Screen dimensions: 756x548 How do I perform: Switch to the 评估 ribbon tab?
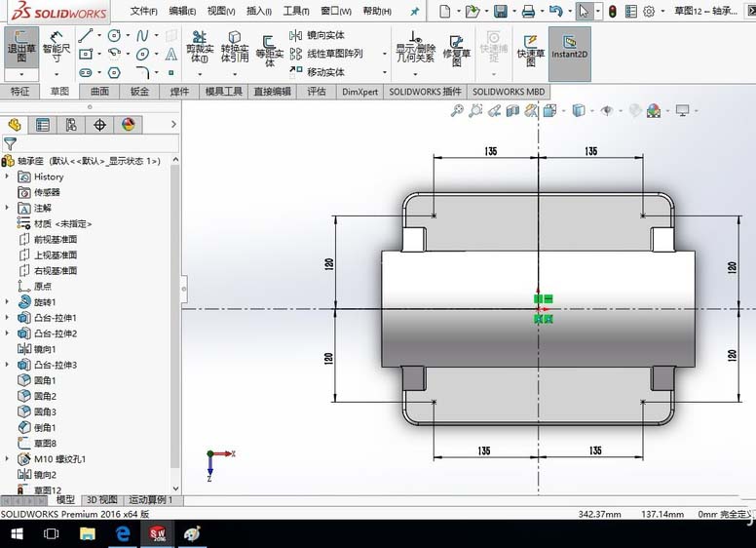pos(317,92)
